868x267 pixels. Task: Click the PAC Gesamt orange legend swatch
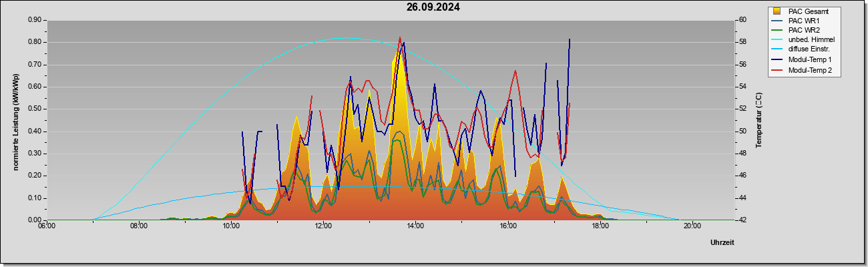tap(777, 11)
